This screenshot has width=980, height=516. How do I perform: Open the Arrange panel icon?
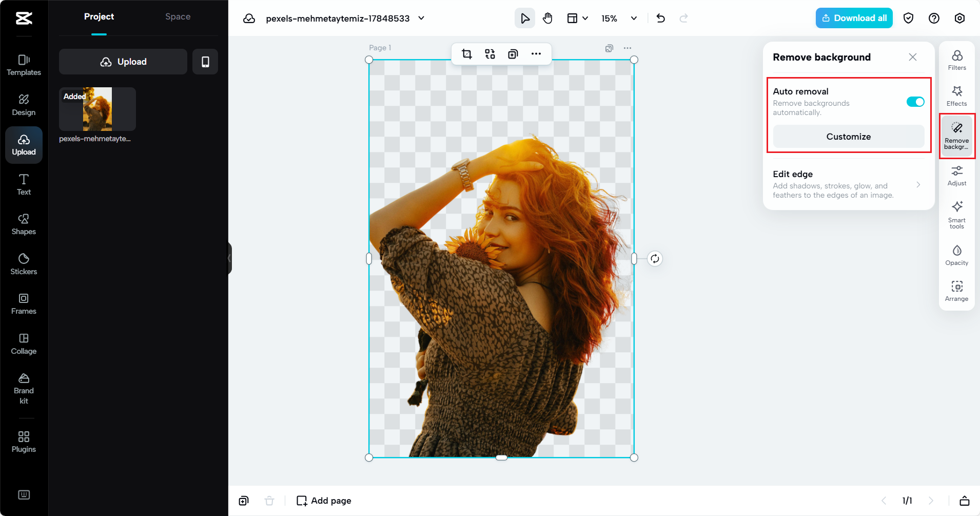tap(956, 291)
